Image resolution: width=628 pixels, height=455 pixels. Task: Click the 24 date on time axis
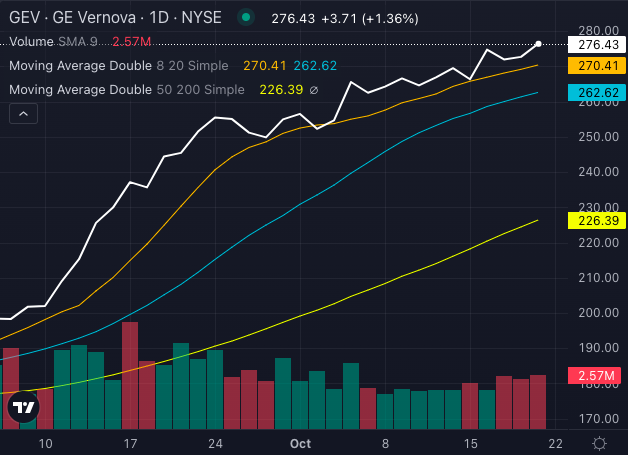click(216, 442)
